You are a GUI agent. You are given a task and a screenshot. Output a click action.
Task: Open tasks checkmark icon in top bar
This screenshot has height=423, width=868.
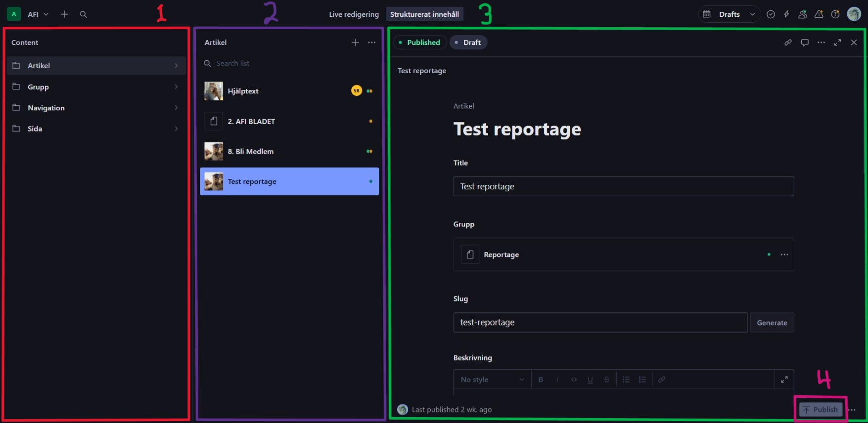[x=771, y=14]
